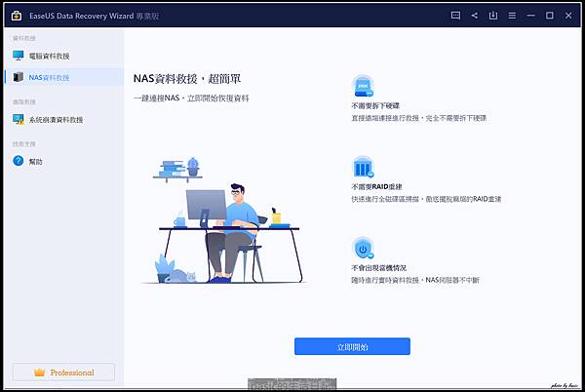585x392 pixels.
Task: Open 系統崩潰資料救援 in the sidebar
Action: [63, 119]
